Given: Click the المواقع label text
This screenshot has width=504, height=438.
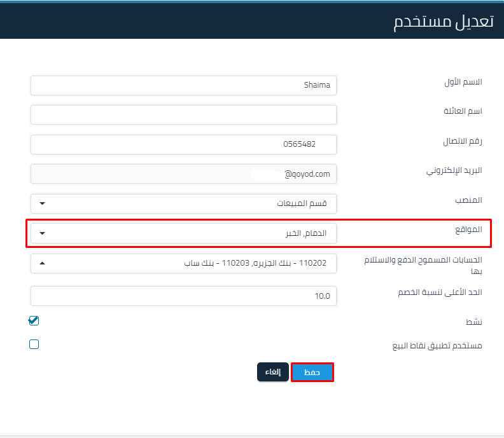Looking at the screenshot, I should pos(468,229).
